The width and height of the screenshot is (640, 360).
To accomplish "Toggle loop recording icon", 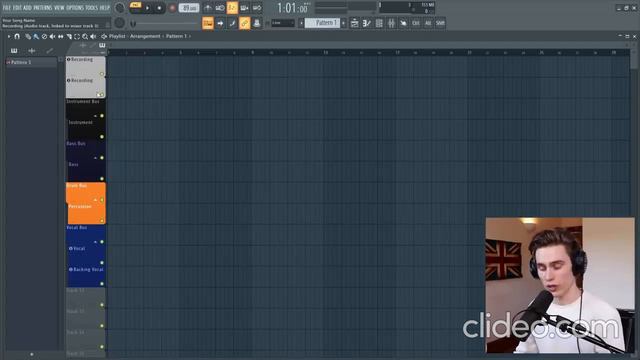I will [257, 8].
